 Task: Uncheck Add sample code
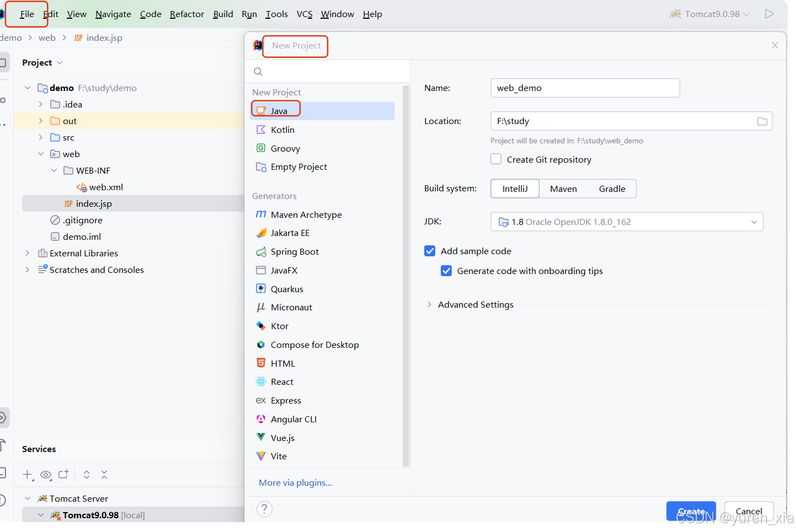[430, 251]
